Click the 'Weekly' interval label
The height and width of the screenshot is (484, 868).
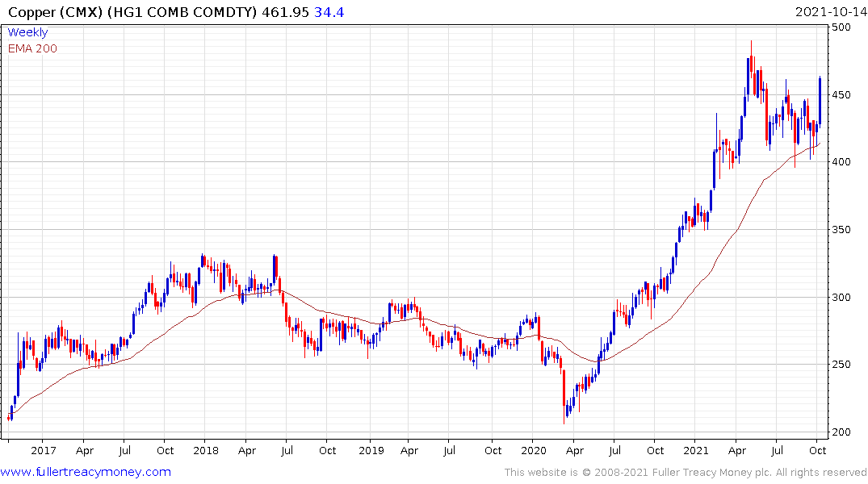[x=27, y=32]
